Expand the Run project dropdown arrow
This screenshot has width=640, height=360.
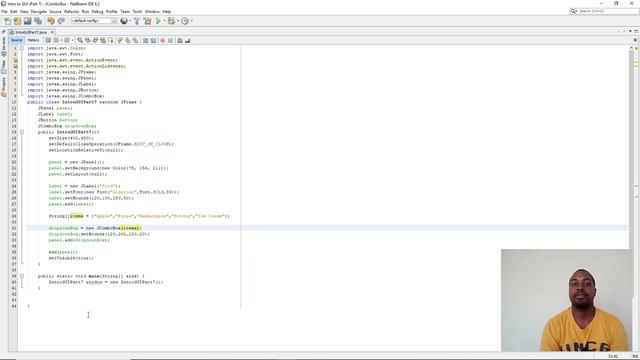[x=164, y=21]
